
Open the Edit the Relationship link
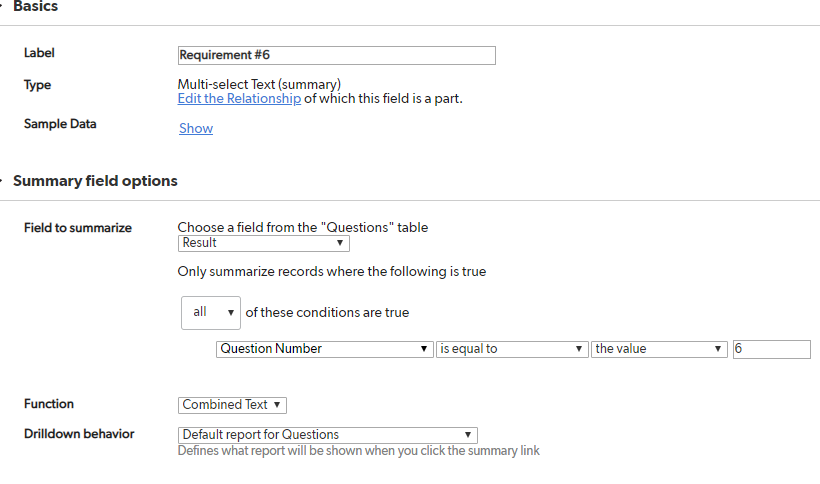click(x=239, y=99)
